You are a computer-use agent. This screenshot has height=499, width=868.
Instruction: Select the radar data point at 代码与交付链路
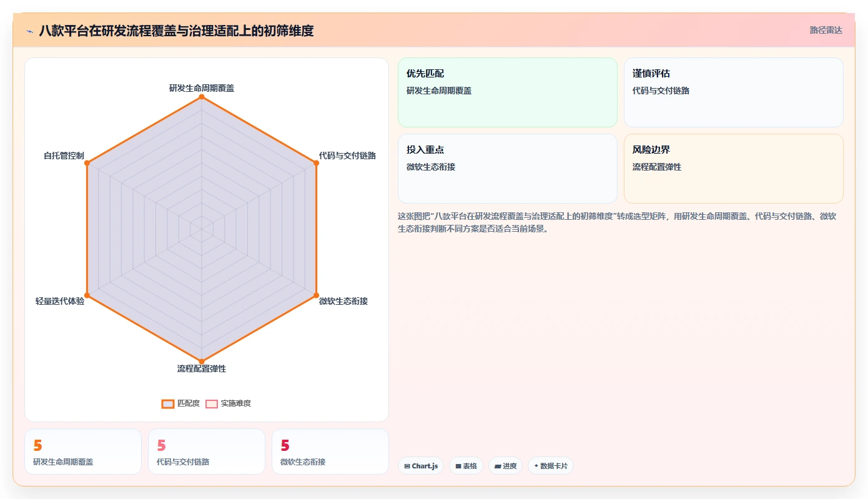[x=316, y=163]
